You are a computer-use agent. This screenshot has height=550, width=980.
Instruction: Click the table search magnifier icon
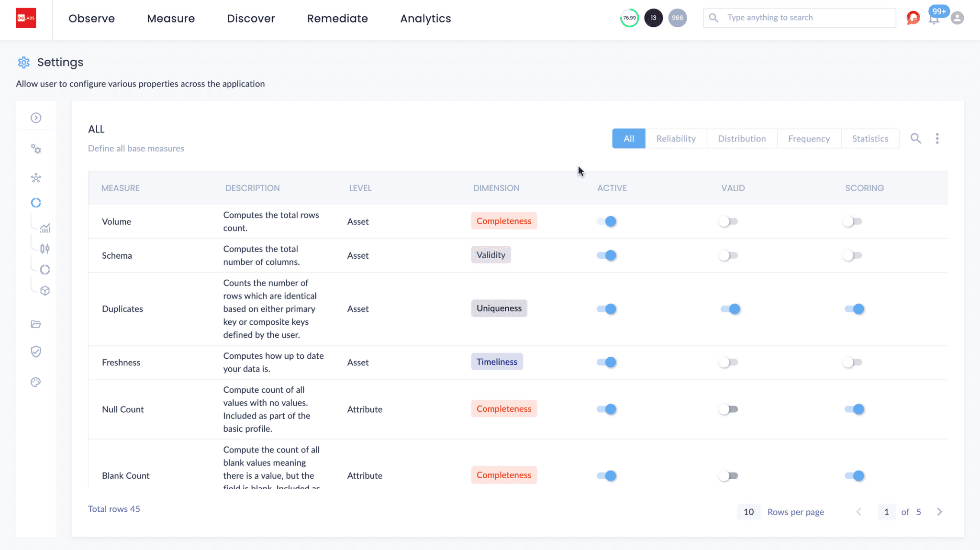915,139
